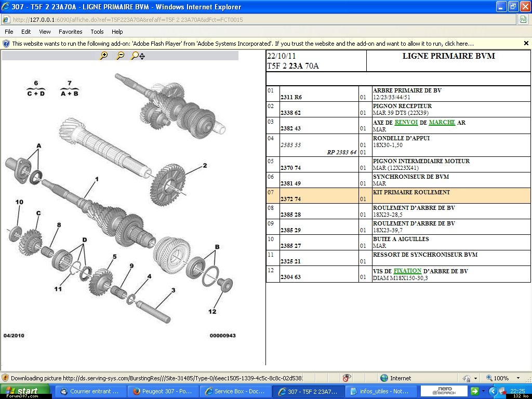Switch to Courrier entrant taskbar window

click(x=90, y=391)
